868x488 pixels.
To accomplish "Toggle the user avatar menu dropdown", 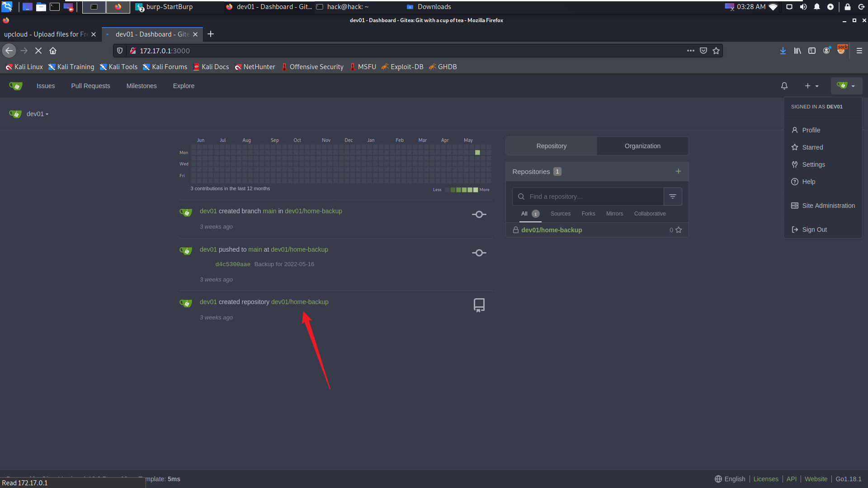I will (x=846, y=86).
